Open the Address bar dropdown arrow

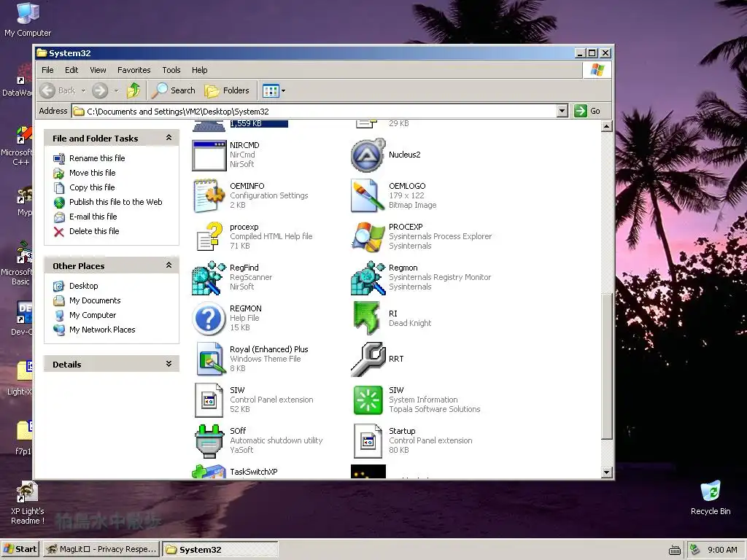point(562,111)
